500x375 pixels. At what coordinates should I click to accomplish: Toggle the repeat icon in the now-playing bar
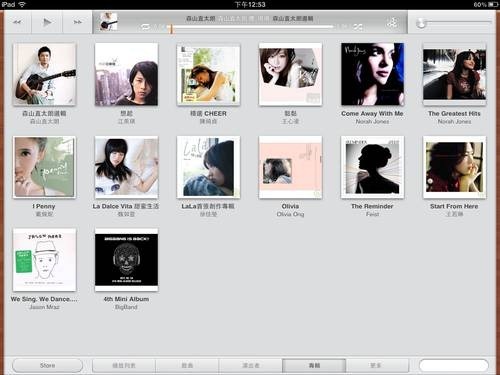click(x=146, y=27)
